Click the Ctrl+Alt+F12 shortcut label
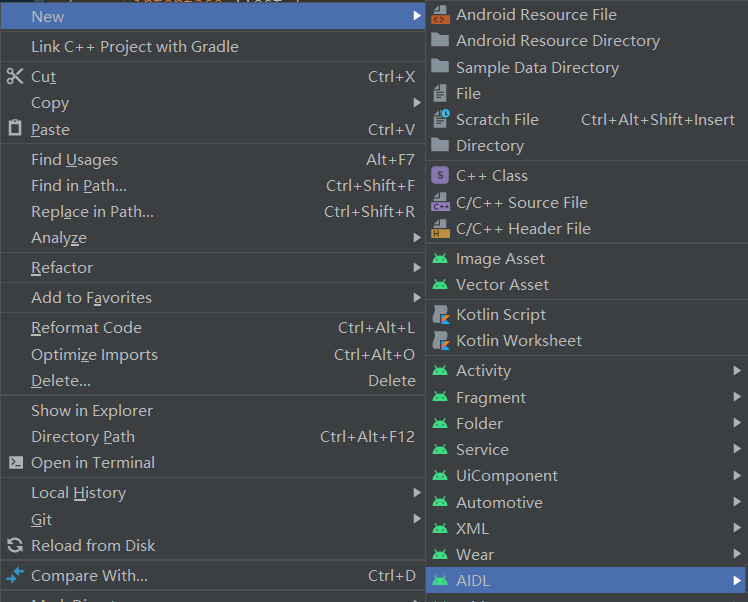The image size is (748, 602). tap(367, 436)
